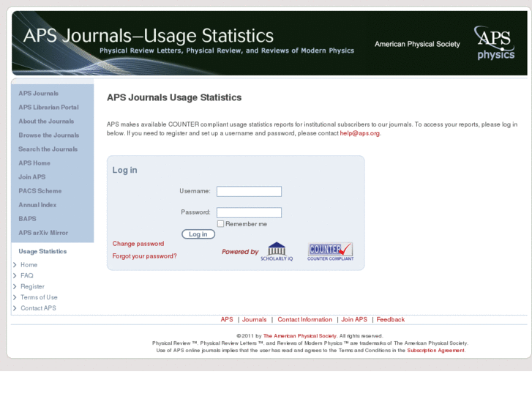Open the FAQ link
This screenshot has width=532, height=399.
[27, 276]
